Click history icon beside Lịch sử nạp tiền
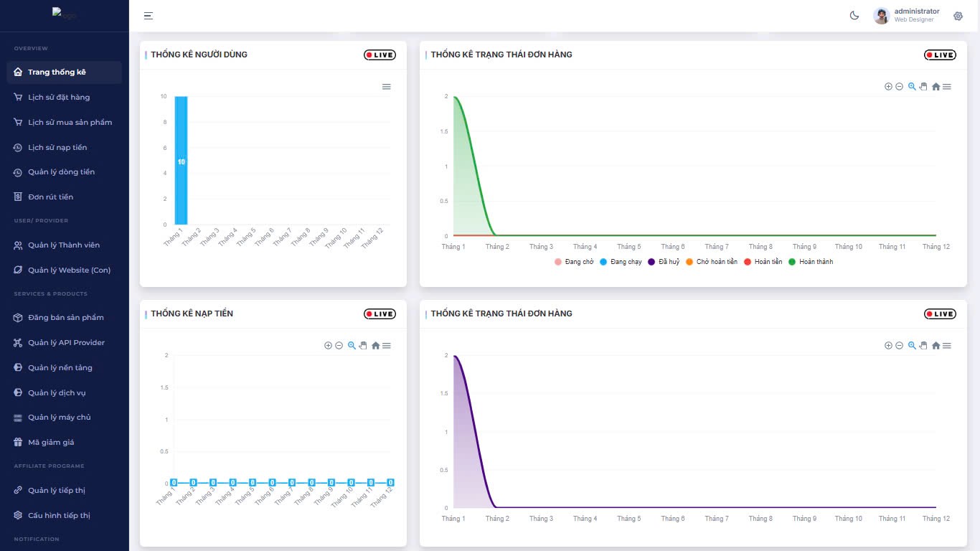This screenshot has height=551, width=980. (19, 147)
